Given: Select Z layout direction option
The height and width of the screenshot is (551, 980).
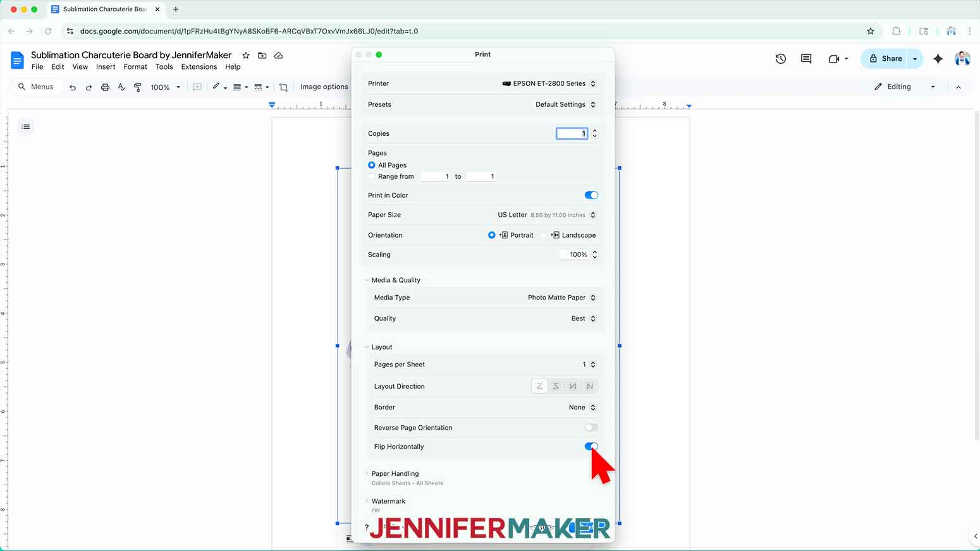Looking at the screenshot, I should pyautogui.click(x=539, y=386).
